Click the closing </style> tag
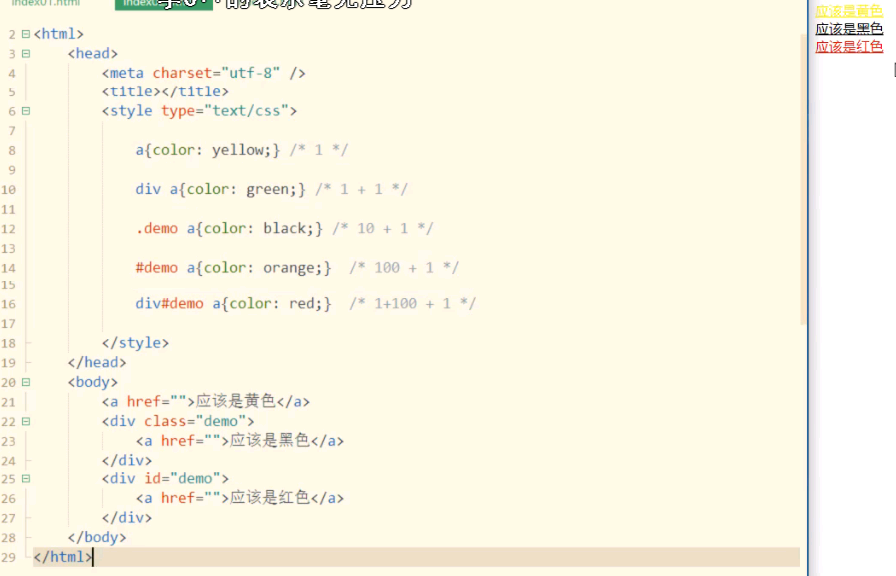896x576 pixels. [x=135, y=343]
